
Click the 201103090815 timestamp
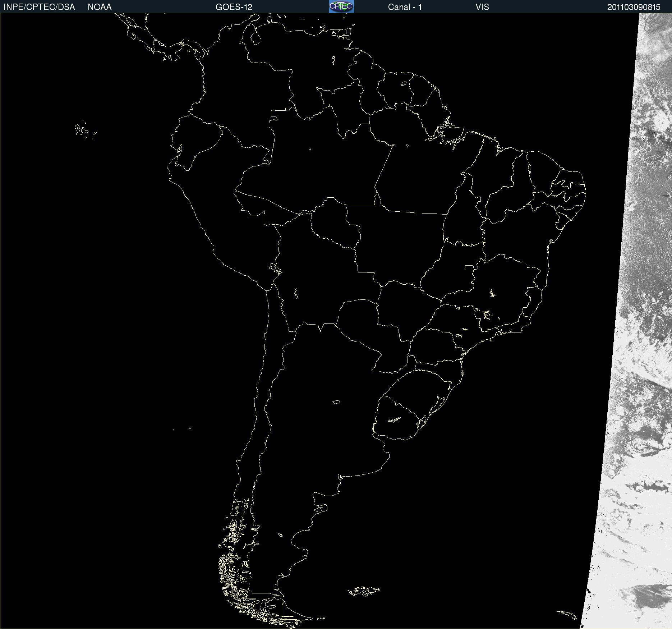634,7
